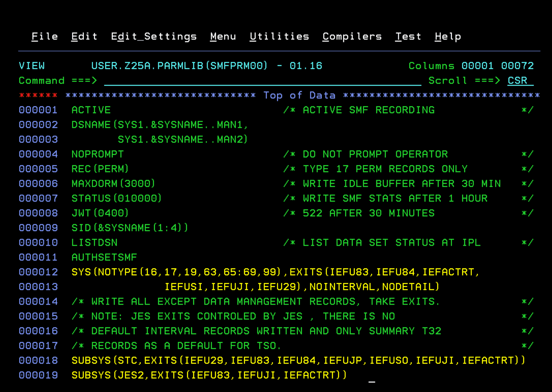Image resolution: width=552 pixels, height=392 pixels.
Task: Select line number 000001
Action: pos(38,110)
